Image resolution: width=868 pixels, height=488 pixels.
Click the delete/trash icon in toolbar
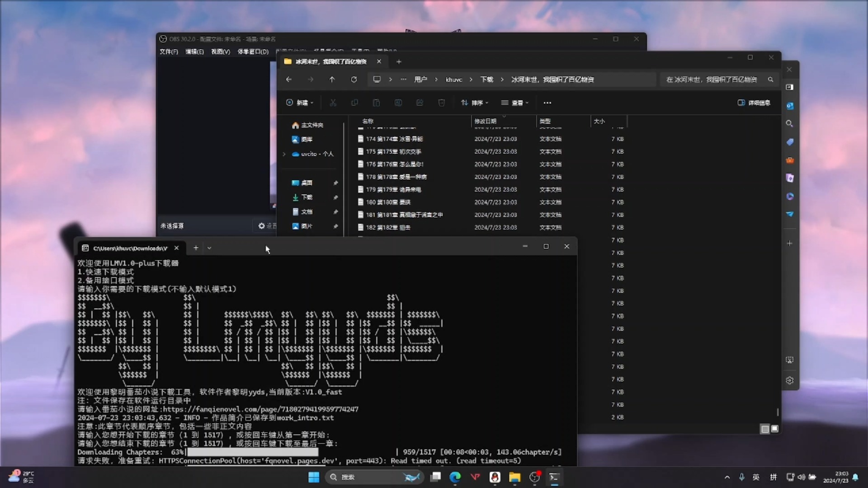441,102
